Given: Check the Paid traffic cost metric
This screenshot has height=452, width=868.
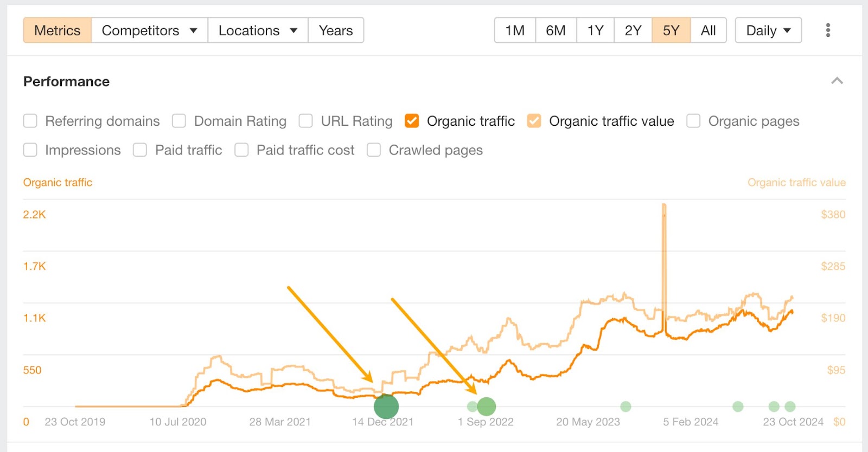Looking at the screenshot, I should click(x=241, y=150).
